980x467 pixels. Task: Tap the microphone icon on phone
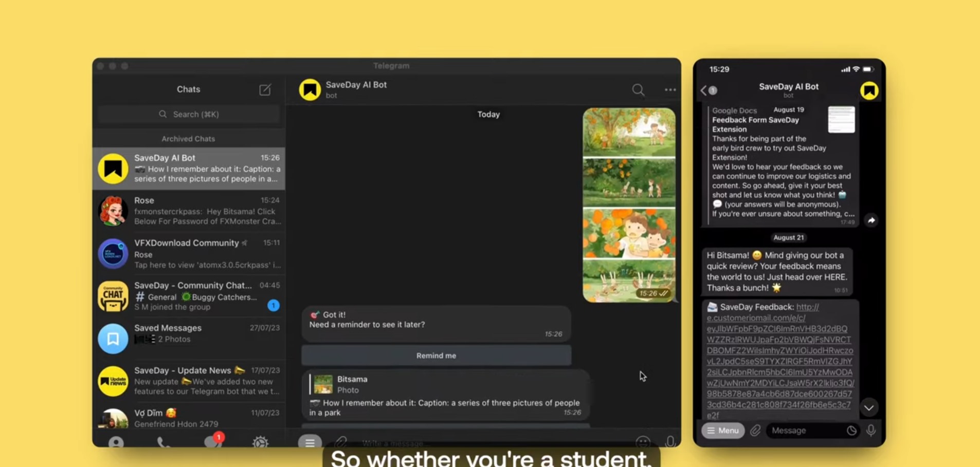coord(871,431)
